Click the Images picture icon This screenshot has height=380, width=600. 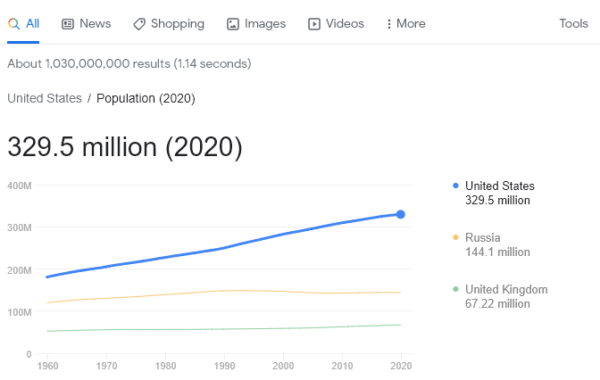click(233, 24)
